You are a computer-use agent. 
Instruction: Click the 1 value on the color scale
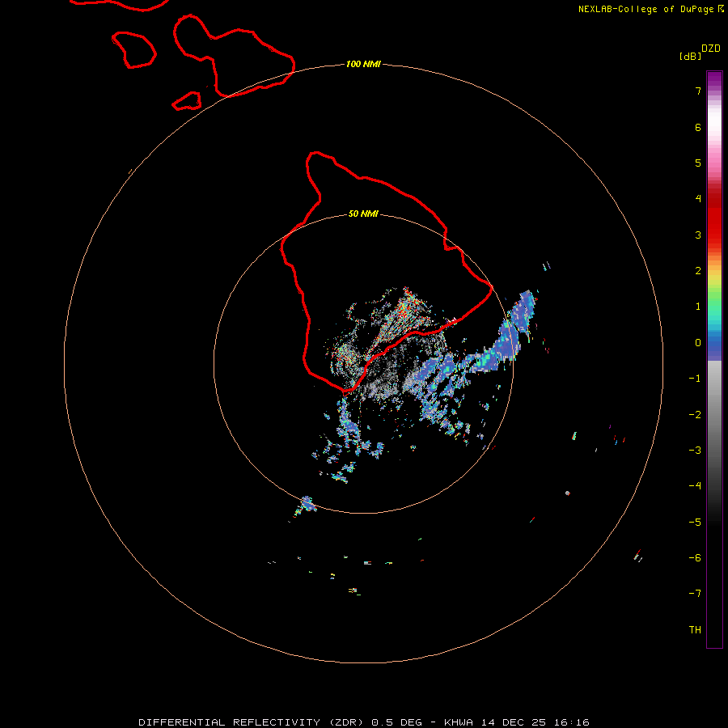click(x=698, y=307)
